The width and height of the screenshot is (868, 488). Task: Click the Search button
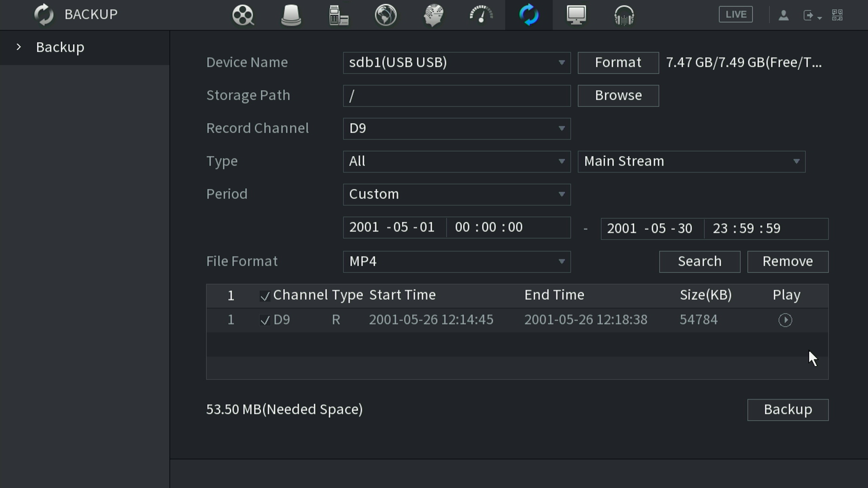699,262
